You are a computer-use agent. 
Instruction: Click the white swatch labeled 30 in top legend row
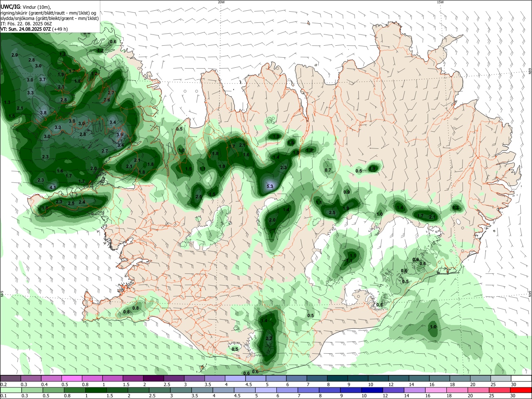(521, 378)
